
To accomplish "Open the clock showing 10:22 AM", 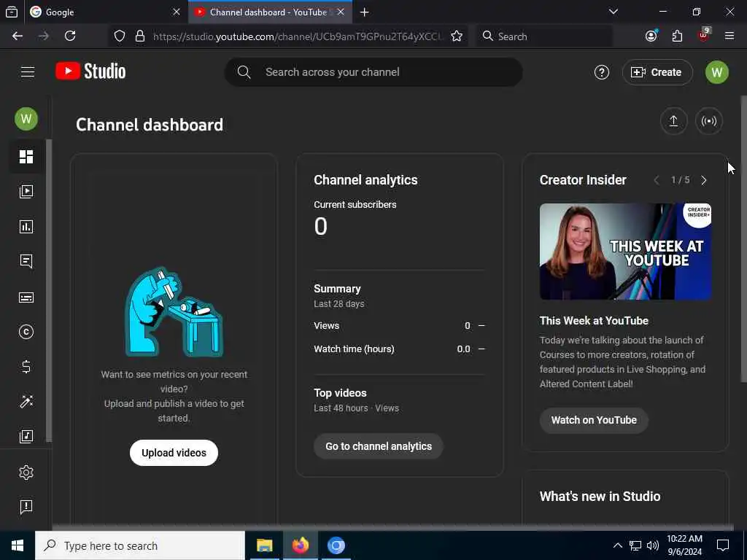I will point(684,545).
